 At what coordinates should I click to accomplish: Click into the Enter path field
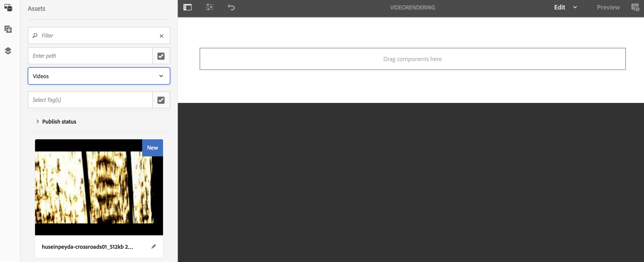point(90,56)
